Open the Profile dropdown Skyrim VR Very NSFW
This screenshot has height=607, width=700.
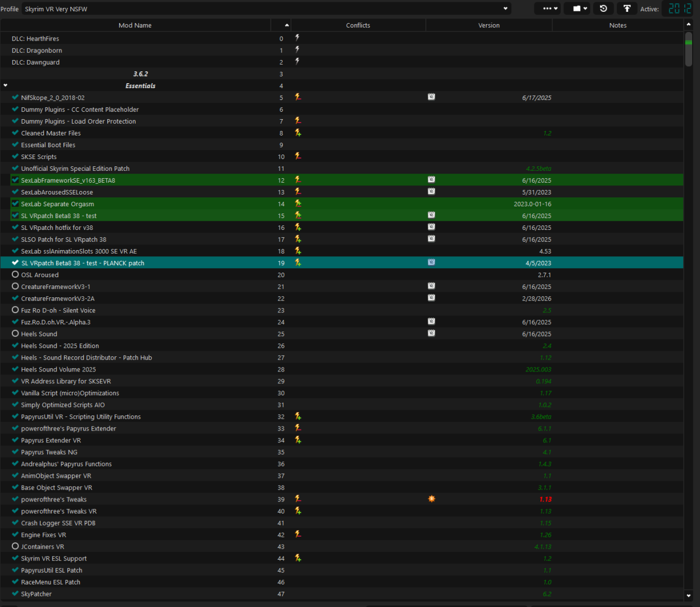point(266,8)
